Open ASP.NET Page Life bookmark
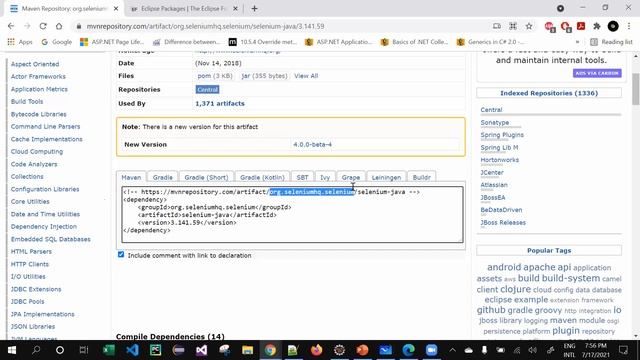 click(112, 42)
